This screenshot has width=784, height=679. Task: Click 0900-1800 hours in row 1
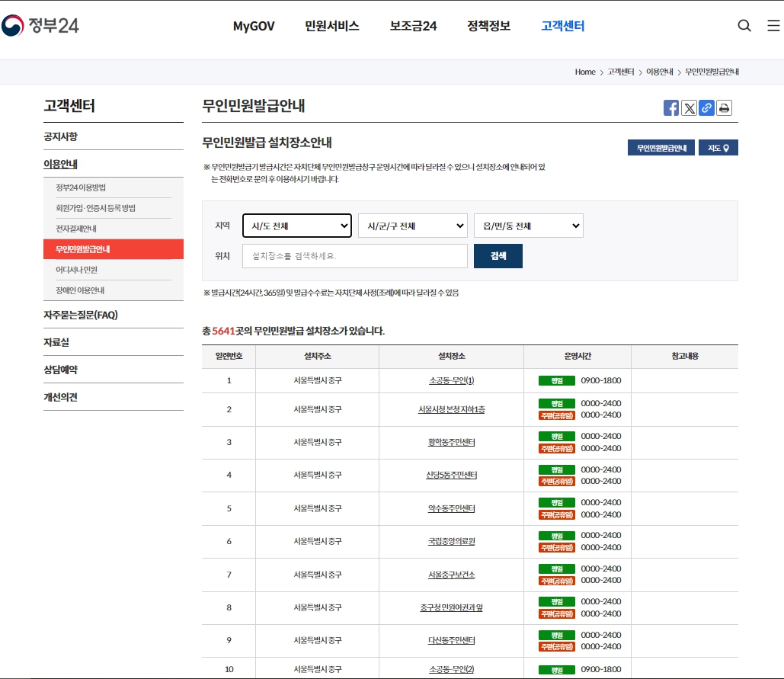click(601, 380)
